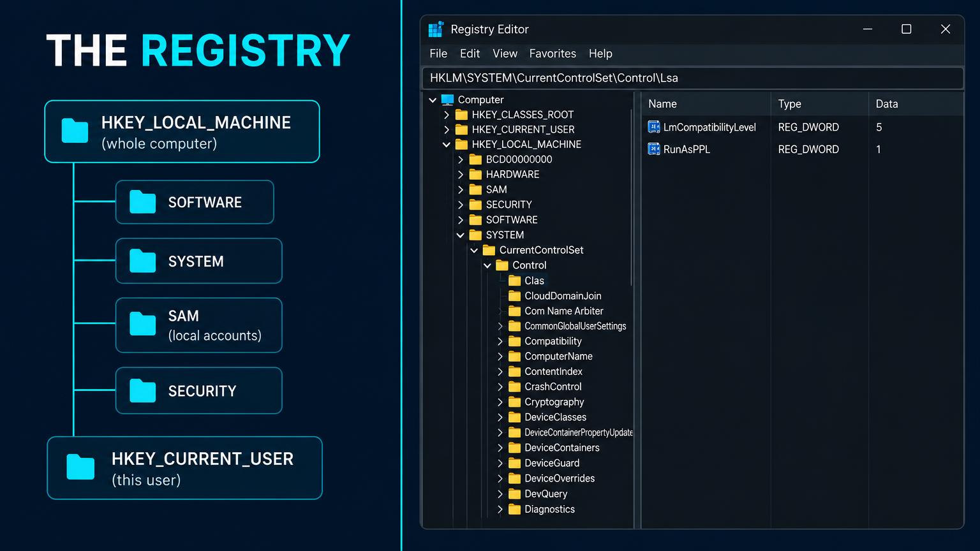This screenshot has height=551, width=980.
Task: Select the HKEY_CURRENT_USER folder icon in tree
Action: coord(462,129)
